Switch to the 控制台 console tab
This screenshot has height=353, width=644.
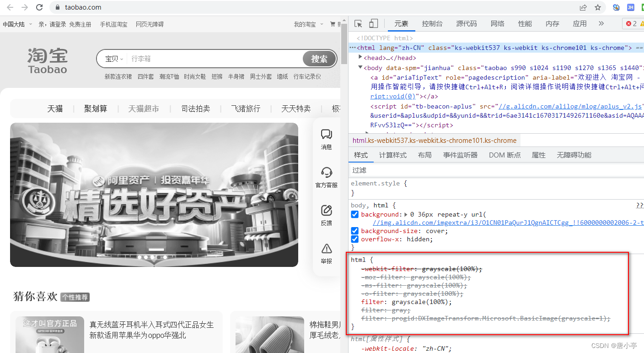coord(432,23)
